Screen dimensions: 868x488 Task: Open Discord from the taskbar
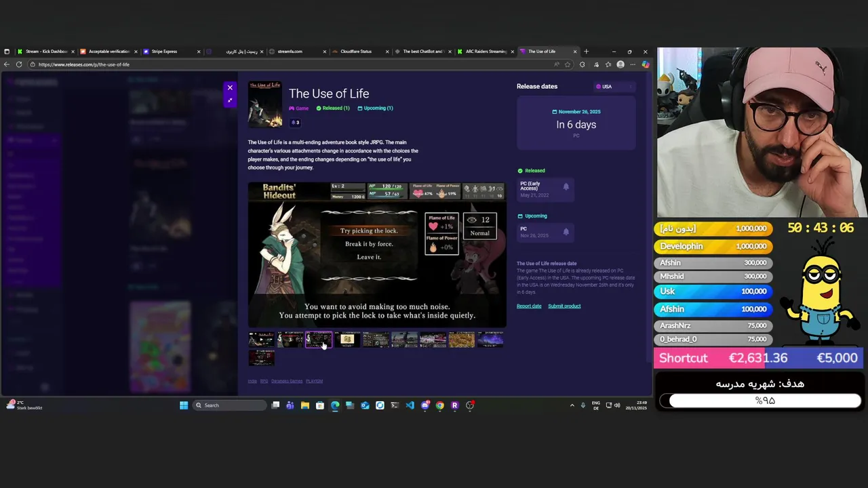(x=425, y=405)
